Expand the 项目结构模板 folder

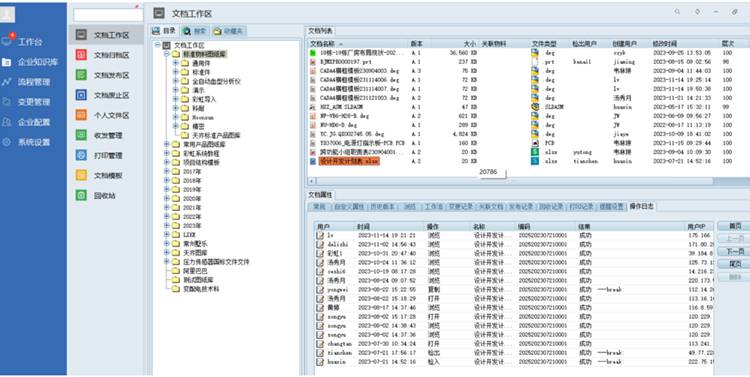pos(166,163)
